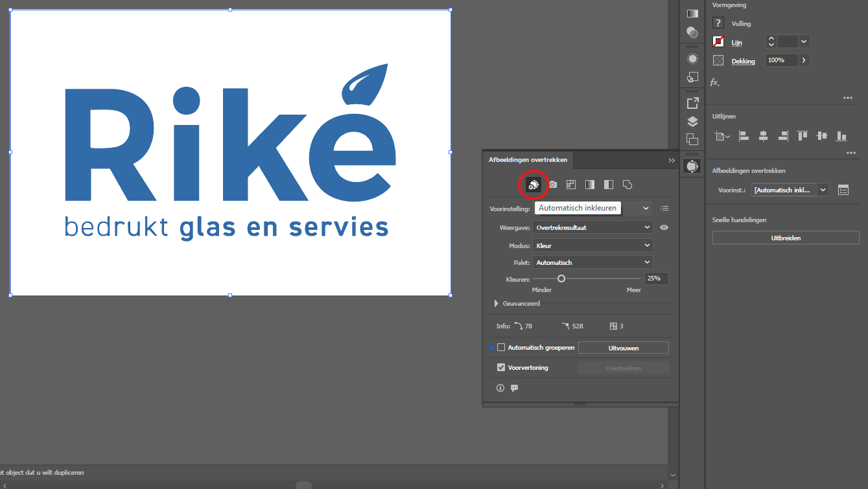Open the fx effects menu icon
Screen dimensions: 868x489
[714, 82]
